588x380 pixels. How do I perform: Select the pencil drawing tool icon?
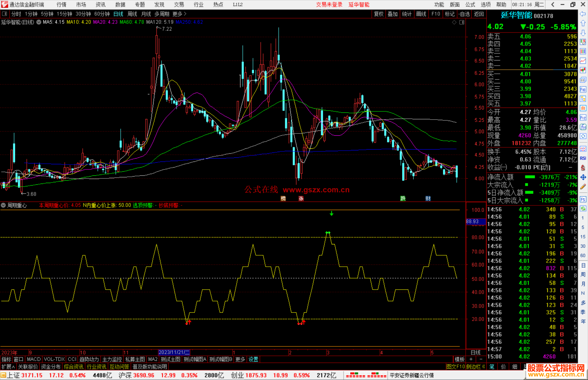pos(583,187)
